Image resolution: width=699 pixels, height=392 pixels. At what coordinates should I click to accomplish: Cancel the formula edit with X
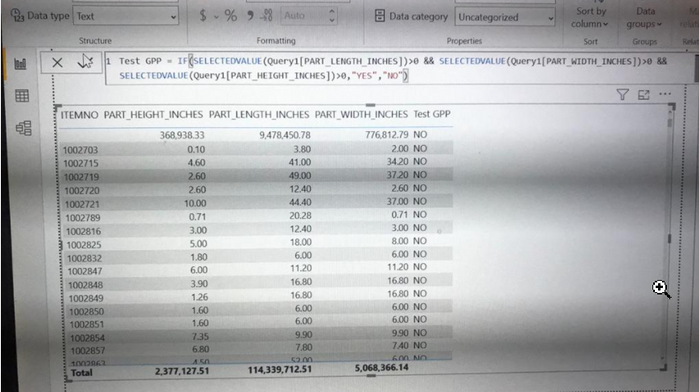[57, 62]
